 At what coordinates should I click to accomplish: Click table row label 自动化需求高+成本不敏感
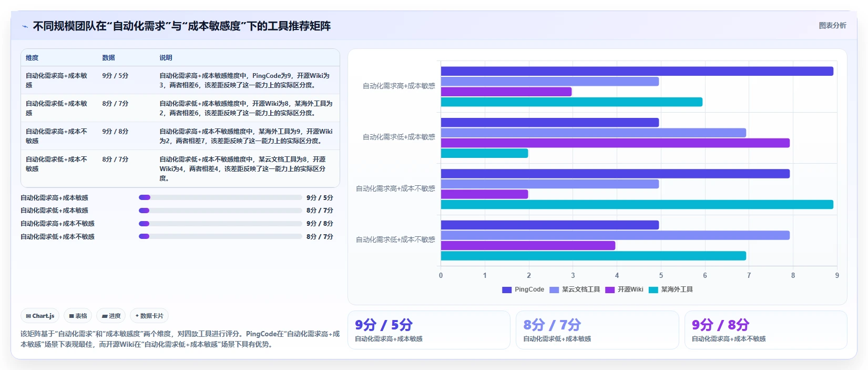coord(56,136)
